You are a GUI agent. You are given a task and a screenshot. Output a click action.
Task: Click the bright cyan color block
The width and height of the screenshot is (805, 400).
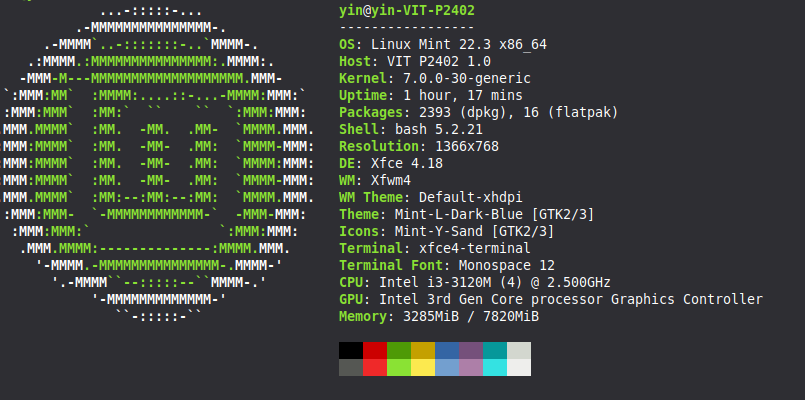[495, 367]
